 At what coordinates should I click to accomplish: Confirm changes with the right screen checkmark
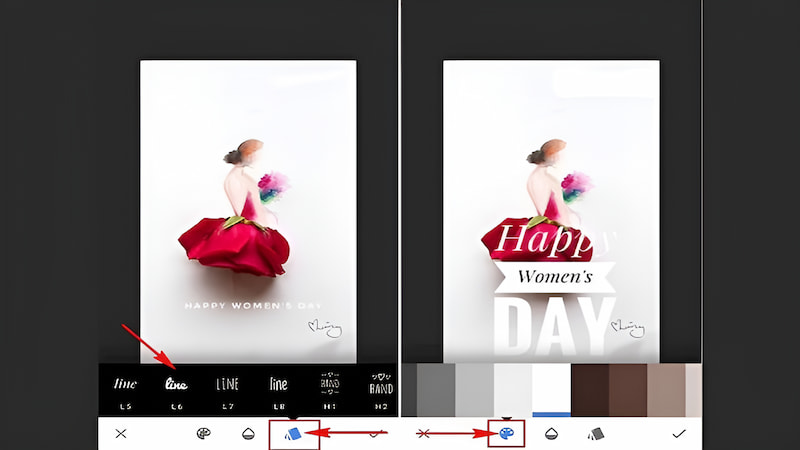[679, 434]
